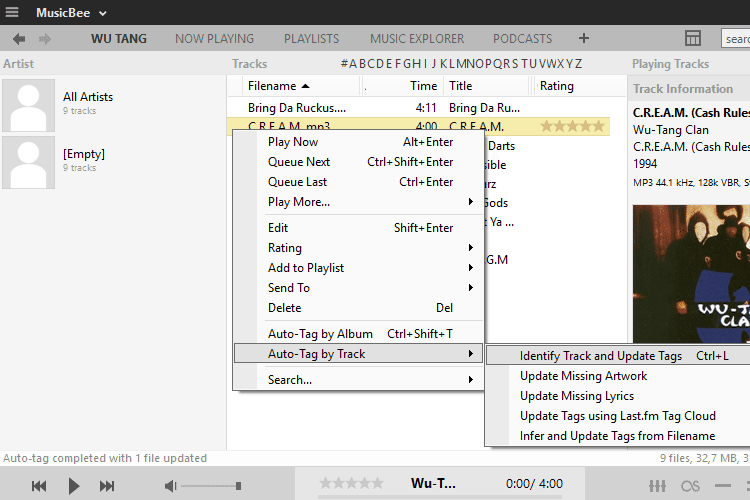This screenshot has width=750, height=500.
Task: Expand the Search... submenu
Action: pyautogui.click(x=359, y=380)
